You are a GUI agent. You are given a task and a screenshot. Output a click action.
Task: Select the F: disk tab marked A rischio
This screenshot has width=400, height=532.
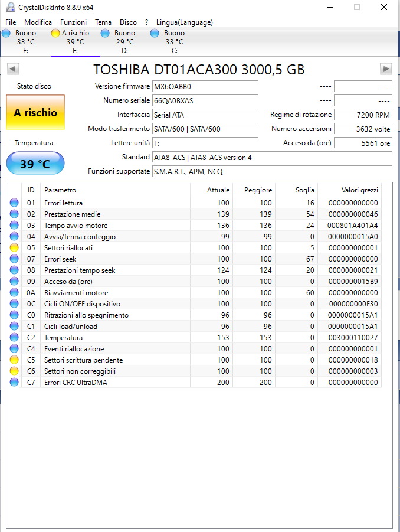[76, 42]
